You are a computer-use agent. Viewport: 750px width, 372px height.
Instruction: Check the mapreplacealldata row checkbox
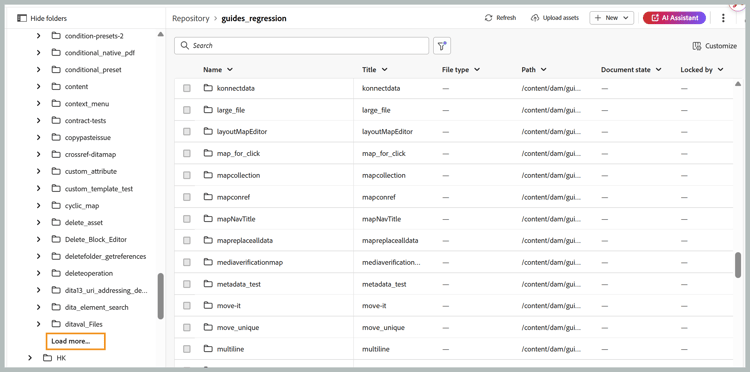click(187, 241)
